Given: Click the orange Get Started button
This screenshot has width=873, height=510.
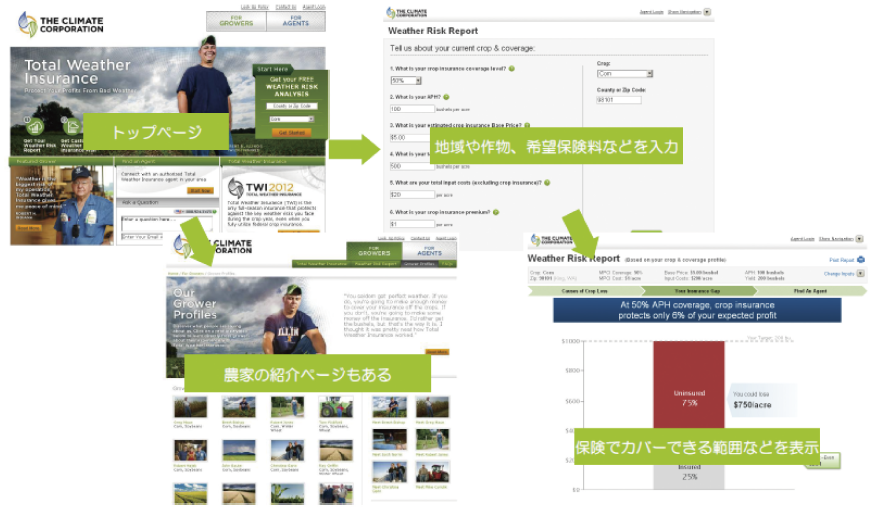Looking at the screenshot, I should pyautogui.click(x=292, y=133).
